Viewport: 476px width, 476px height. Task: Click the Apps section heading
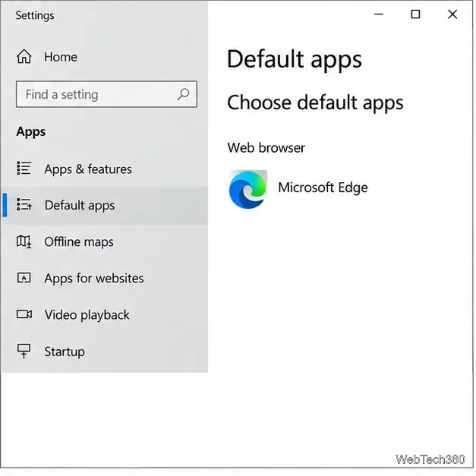31,132
